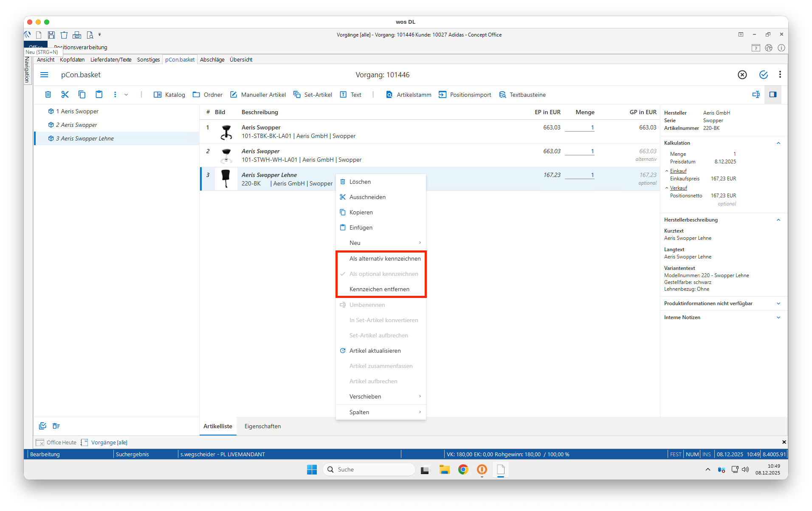Click the Verkauf link in Kalkulation
This screenshot has width=812, height=511.
678,188
